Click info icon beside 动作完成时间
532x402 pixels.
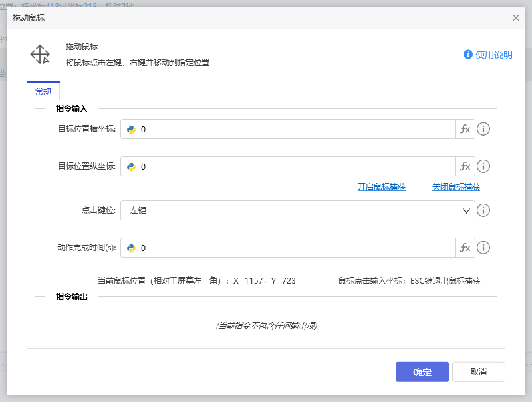pyautogui.click(x=483, y=248)
